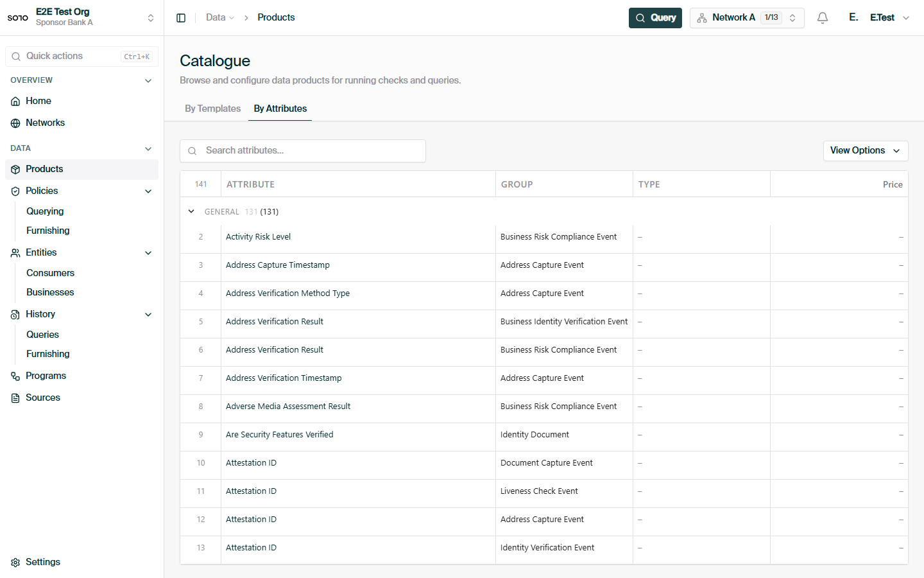Collapse the DATA section

(148, 148)
